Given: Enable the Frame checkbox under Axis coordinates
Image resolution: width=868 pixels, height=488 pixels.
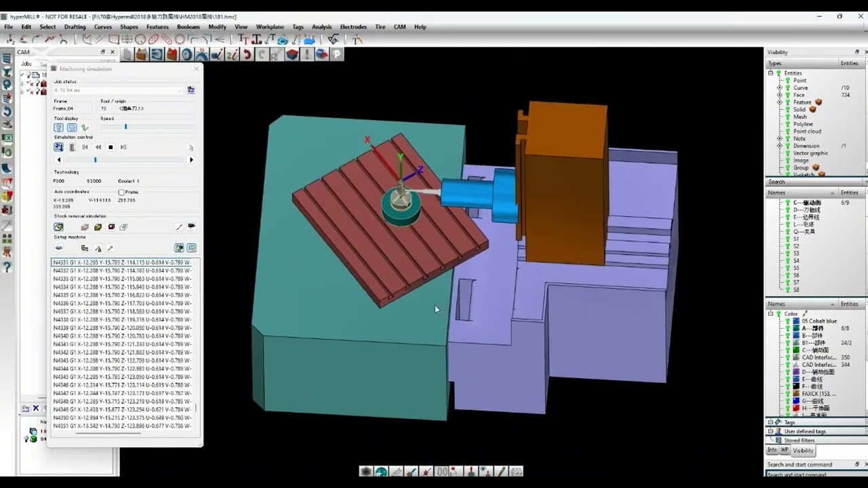Looking at the screenshot, I should pos(121,192).
